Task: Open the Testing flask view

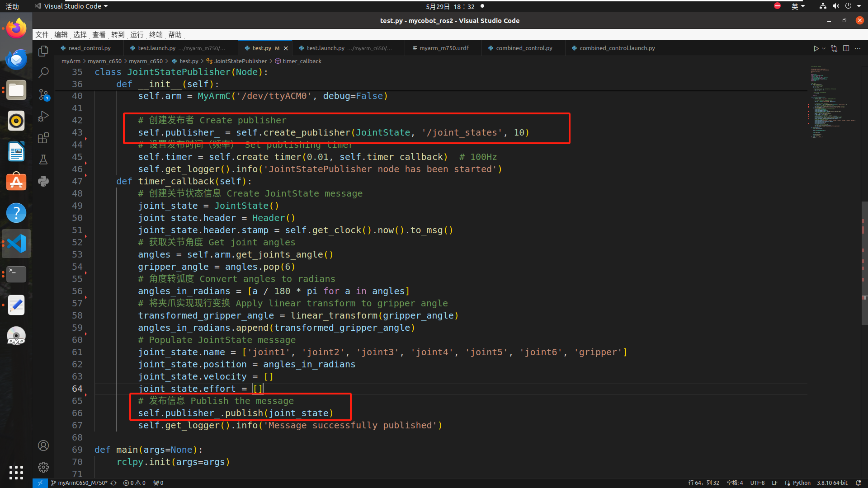Action: coord(43,160)
